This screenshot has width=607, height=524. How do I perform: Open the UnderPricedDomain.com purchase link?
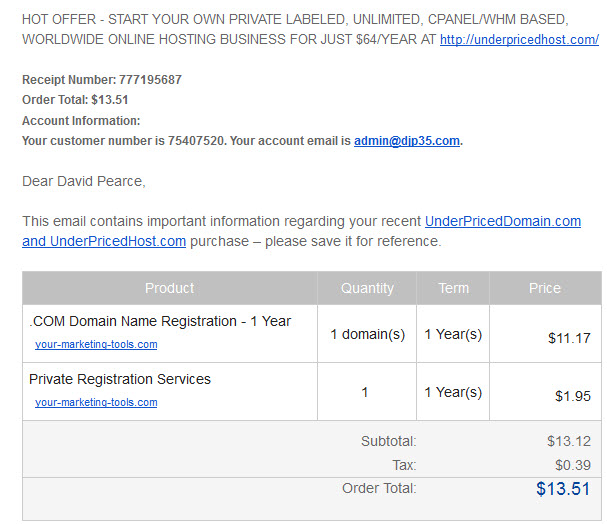click(503, 221)
